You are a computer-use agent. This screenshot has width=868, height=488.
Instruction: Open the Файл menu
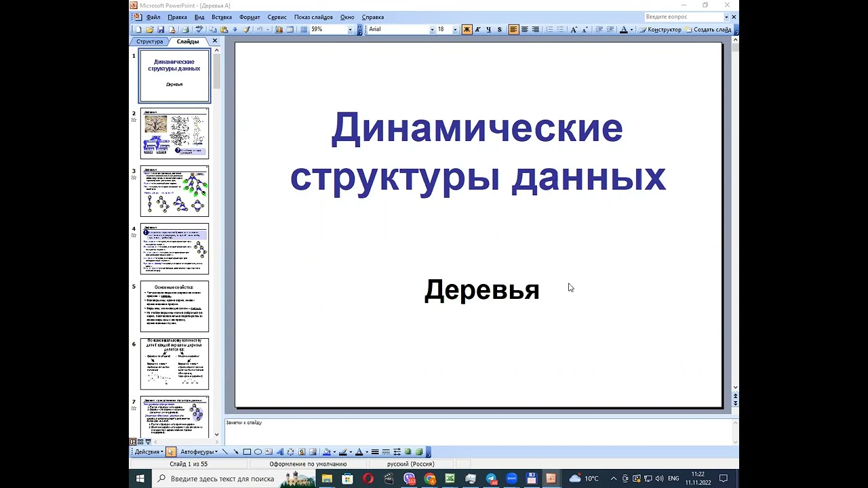(153, 17)
